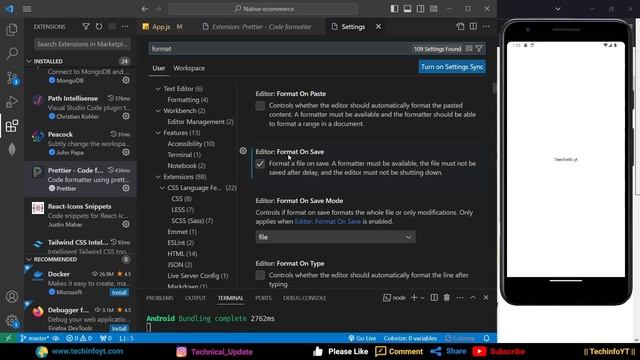Open master branch in status bar
This screenshot has width=640, height=360.
tap(35, 338)
